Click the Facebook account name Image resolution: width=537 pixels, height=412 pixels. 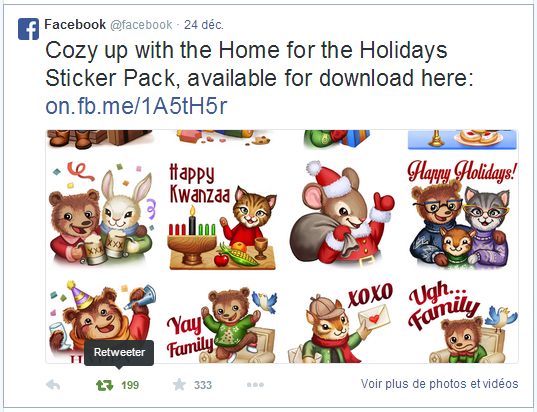pos(75,25)
